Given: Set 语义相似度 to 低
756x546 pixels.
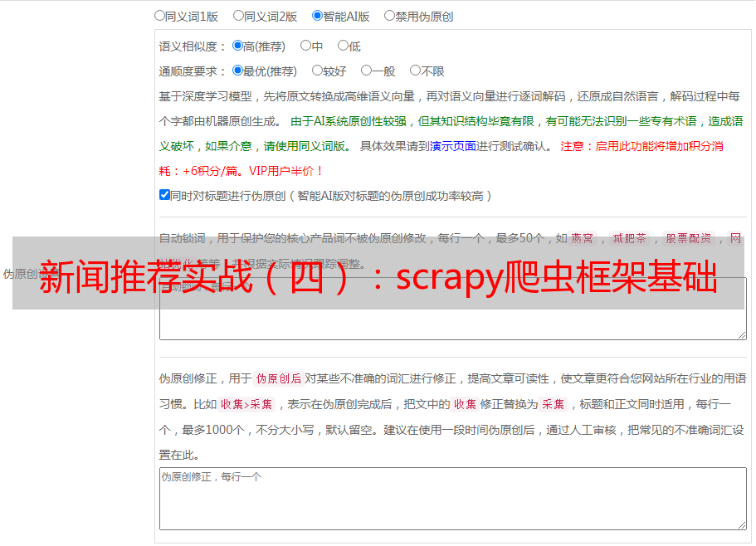Looking at the screenshot, I should [x=343, y=46].
